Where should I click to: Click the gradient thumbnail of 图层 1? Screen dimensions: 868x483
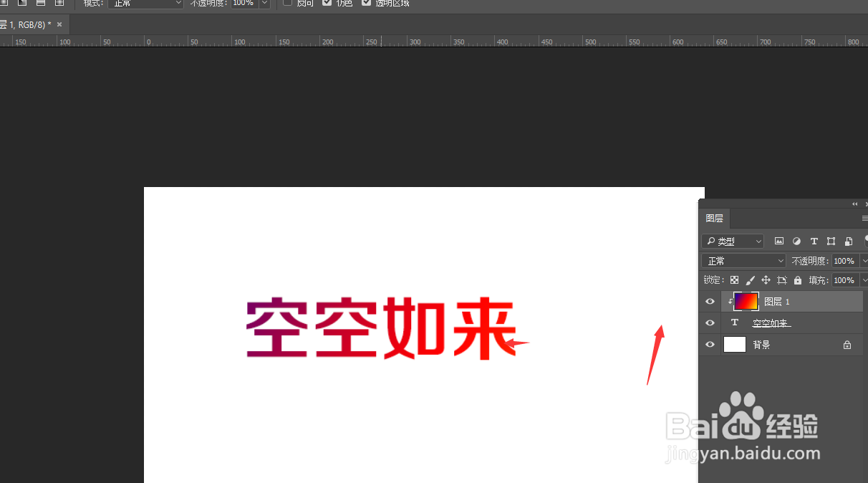click(746, 301)
